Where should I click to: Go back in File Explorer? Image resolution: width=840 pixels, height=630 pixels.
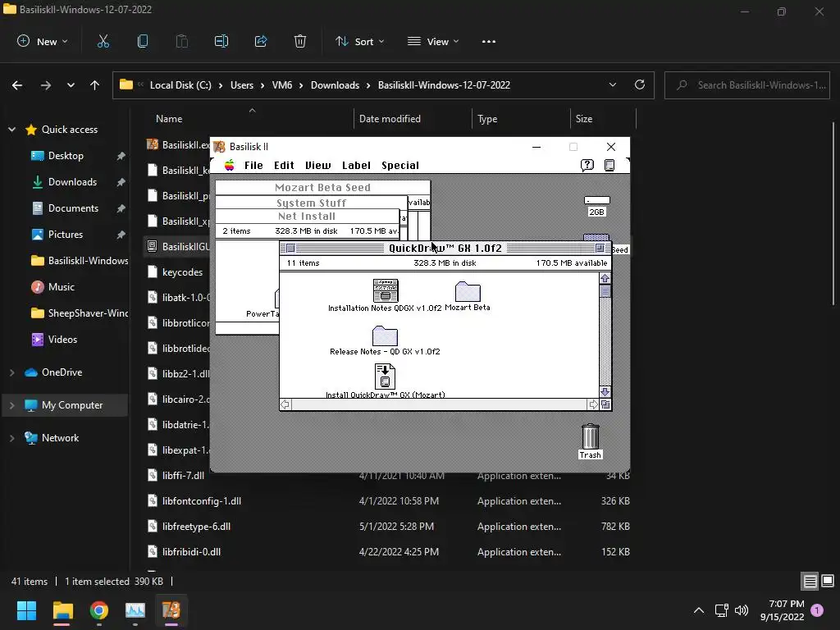click(x=17, y=85)
